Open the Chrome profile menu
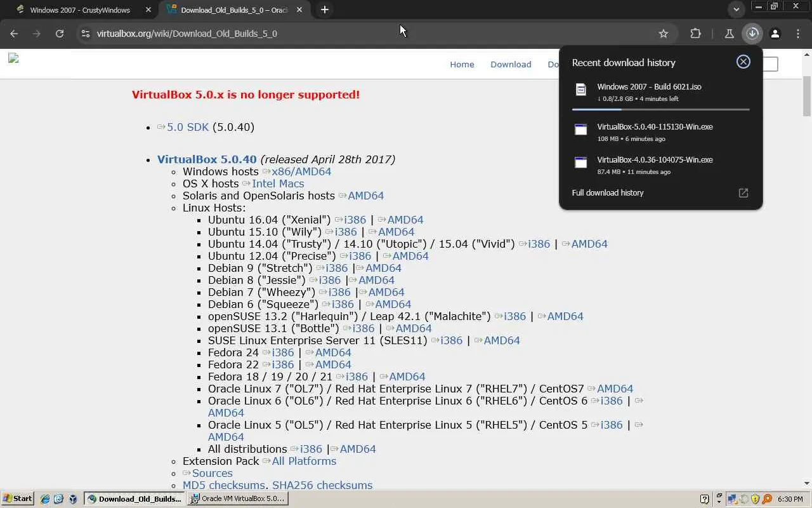Screen dimensions: 812x508 coord(775,34)
